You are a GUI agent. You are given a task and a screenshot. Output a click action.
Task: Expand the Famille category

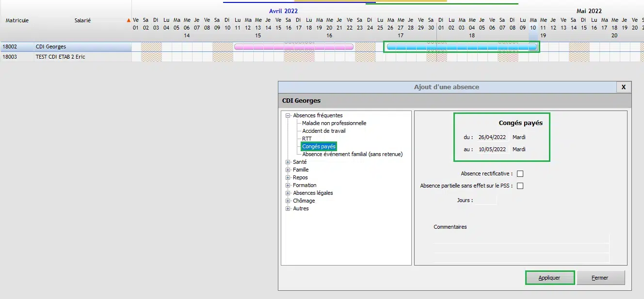[x=288, y=170]
